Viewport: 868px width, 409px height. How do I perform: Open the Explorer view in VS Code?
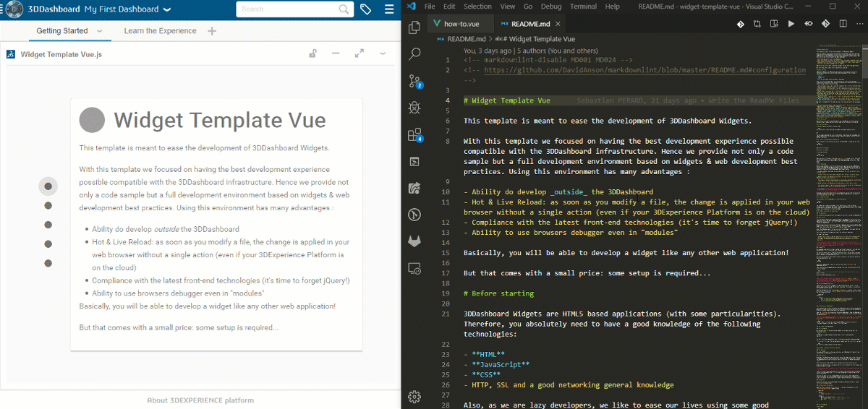tap(414, 27)
